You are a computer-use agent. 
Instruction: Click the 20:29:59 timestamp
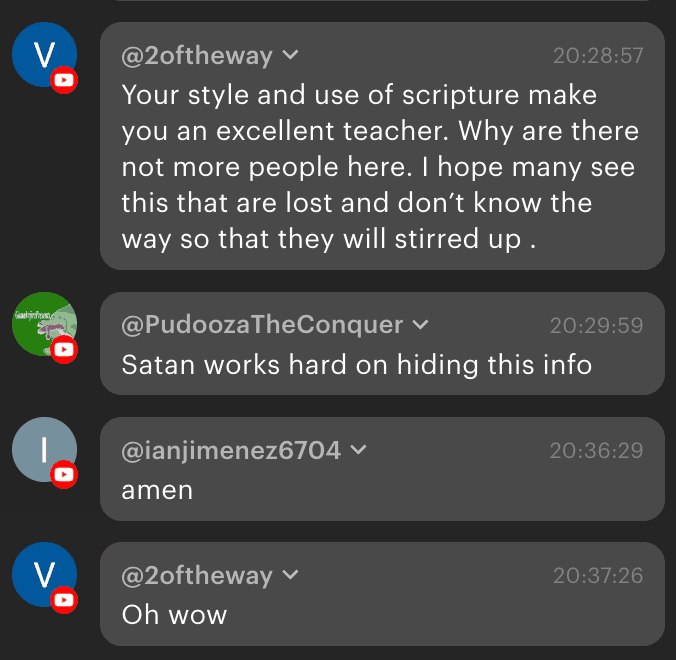click(x=596, y=326)
